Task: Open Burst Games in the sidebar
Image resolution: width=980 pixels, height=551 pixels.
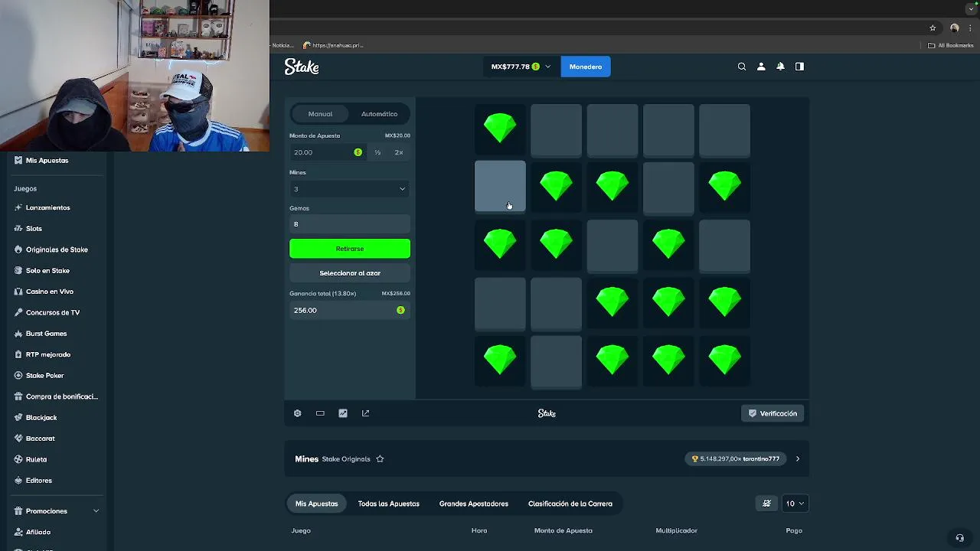Action: click(46, 334)
